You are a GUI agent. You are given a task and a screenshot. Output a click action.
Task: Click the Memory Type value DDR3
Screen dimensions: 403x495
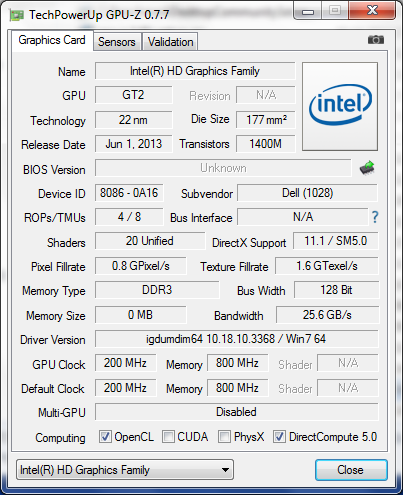(157, 290)
